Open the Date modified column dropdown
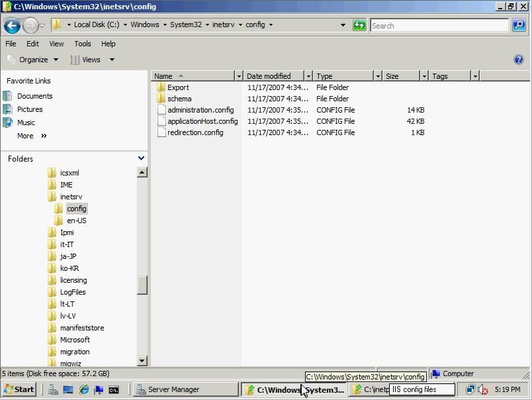Image resolution: width=532 pixels, height=400 pixels. tap(308, 76)
